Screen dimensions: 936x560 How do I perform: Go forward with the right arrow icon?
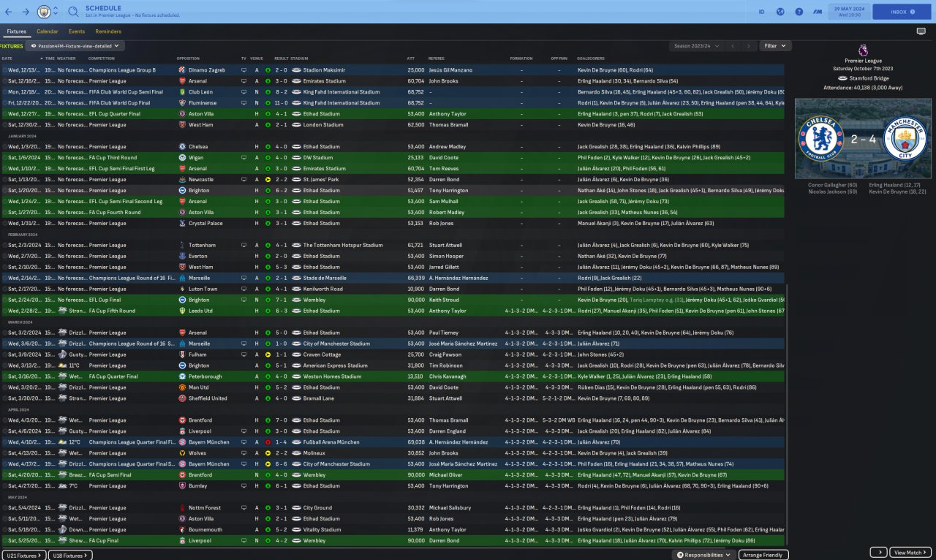click(x=26, y=12)
